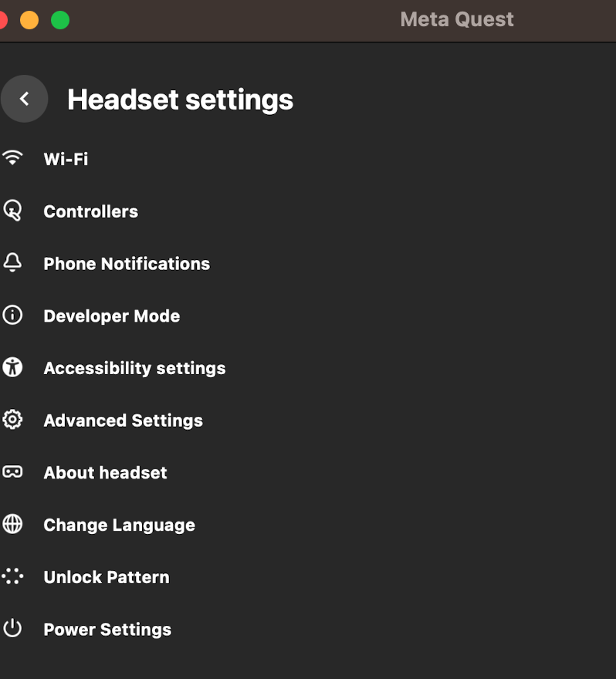Image resolution: width=616 pixels, height=679 pixels.
Task: Click the Developer Mode info icon
Action: click(12, 315)
